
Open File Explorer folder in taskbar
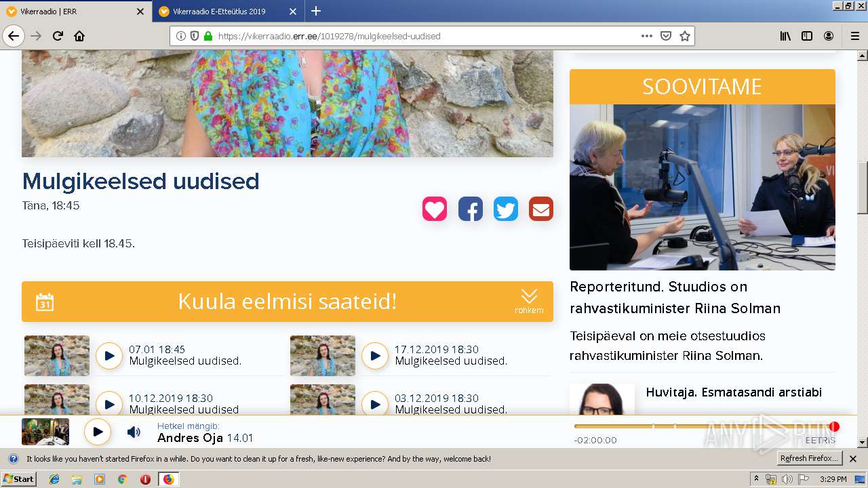[77, 479]
